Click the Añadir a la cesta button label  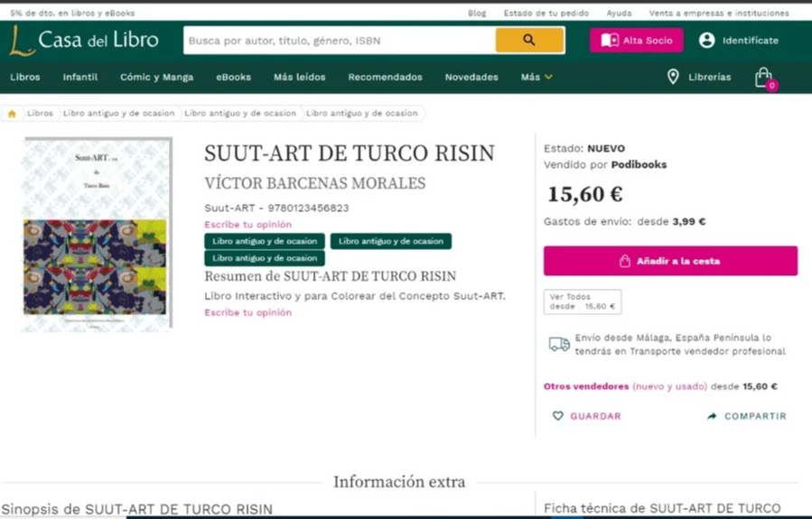[x=678, y=261]
